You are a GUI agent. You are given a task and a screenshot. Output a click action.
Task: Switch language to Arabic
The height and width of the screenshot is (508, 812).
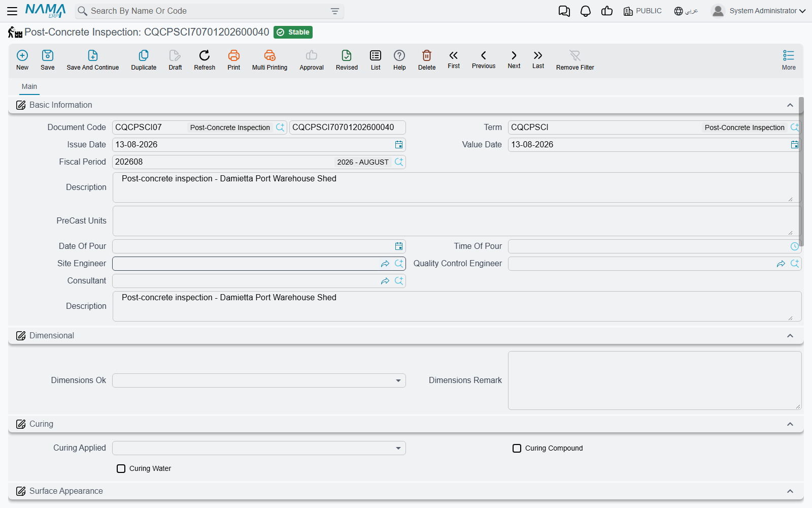[x=686, y=11]
